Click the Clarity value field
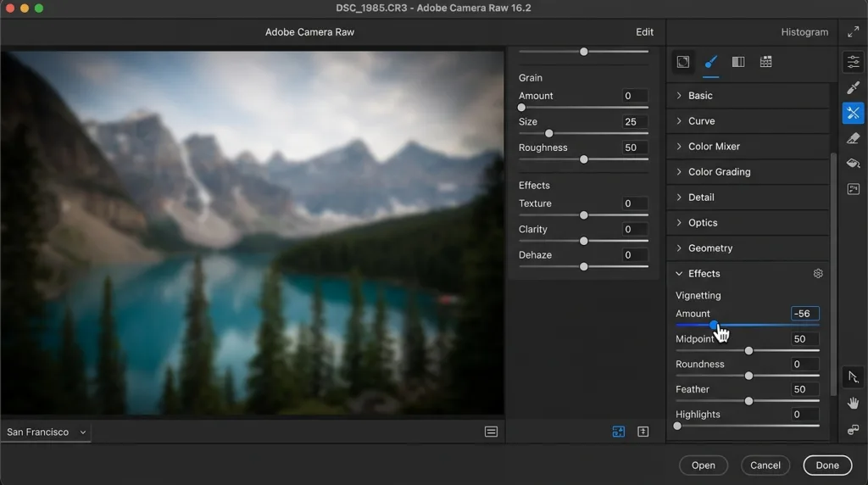This screenshot has width=868, height=485. (x=634, y=229)
